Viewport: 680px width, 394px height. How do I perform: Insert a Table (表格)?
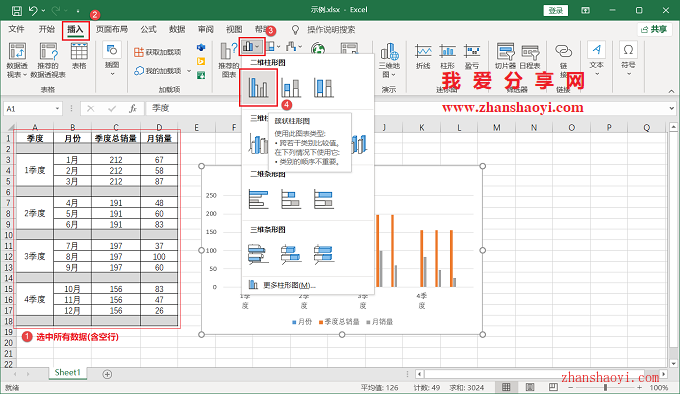coord(79,56)
